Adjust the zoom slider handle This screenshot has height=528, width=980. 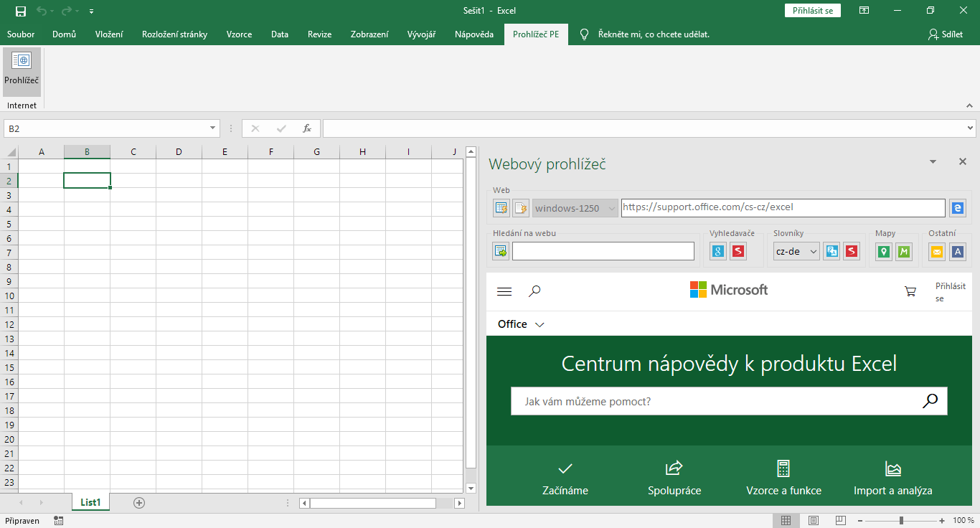coord(901,520)
